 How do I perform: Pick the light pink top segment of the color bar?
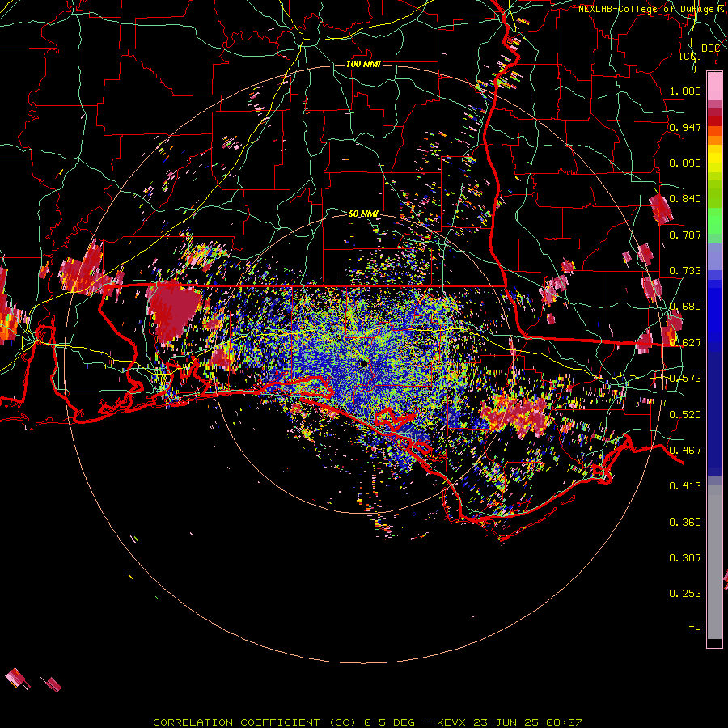point(714,87)
